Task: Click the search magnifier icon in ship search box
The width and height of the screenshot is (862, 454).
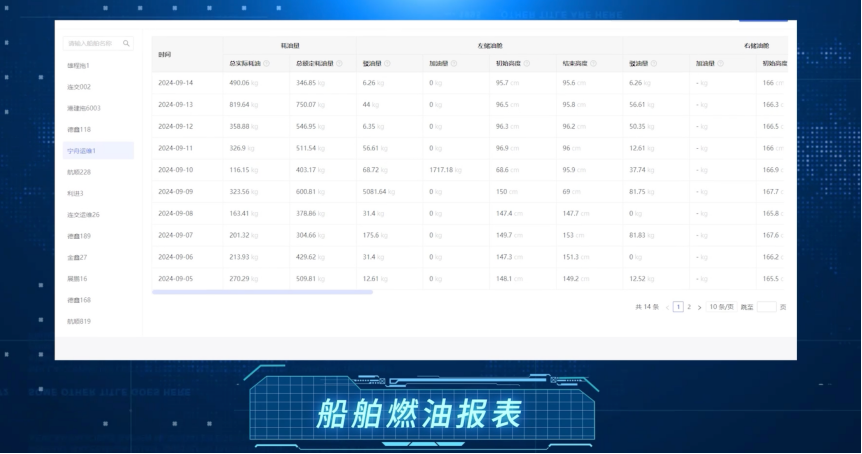Action: pos(126,43)
